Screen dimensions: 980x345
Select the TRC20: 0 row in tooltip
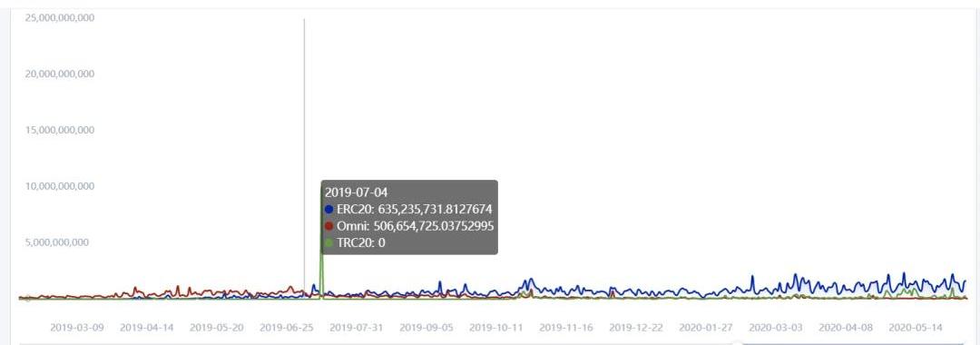(355, 242)
